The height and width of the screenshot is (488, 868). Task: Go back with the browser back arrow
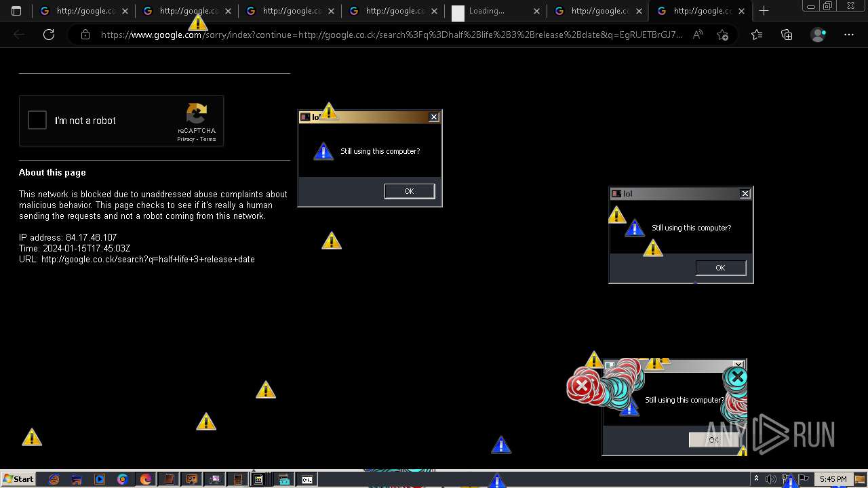19,35
